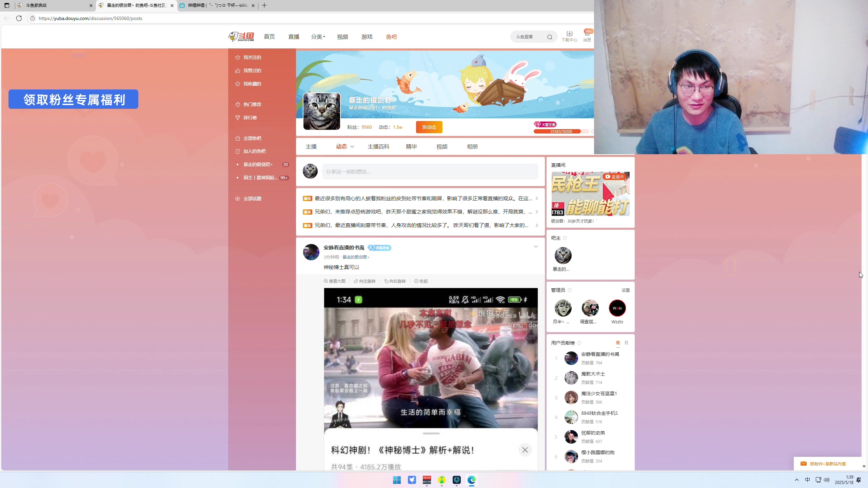Open 直播 in the top navigation
Screen dimensions: 868x488
pyautogui.click(x=294, y=37)
